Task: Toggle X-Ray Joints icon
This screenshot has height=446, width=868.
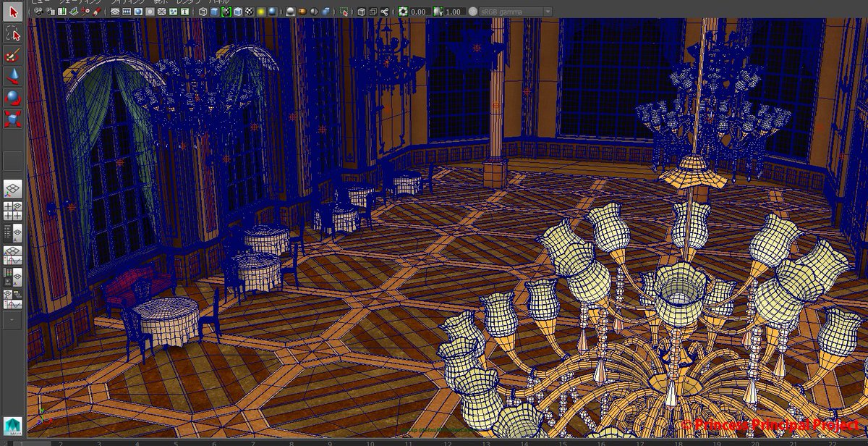Action: coord(384,12)
